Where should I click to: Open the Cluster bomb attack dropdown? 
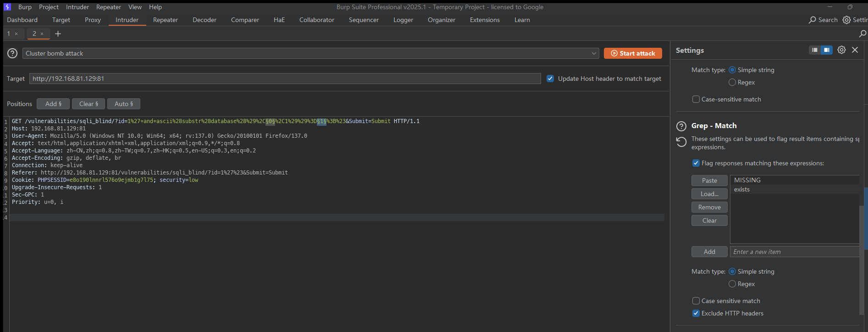coord(310,53)
